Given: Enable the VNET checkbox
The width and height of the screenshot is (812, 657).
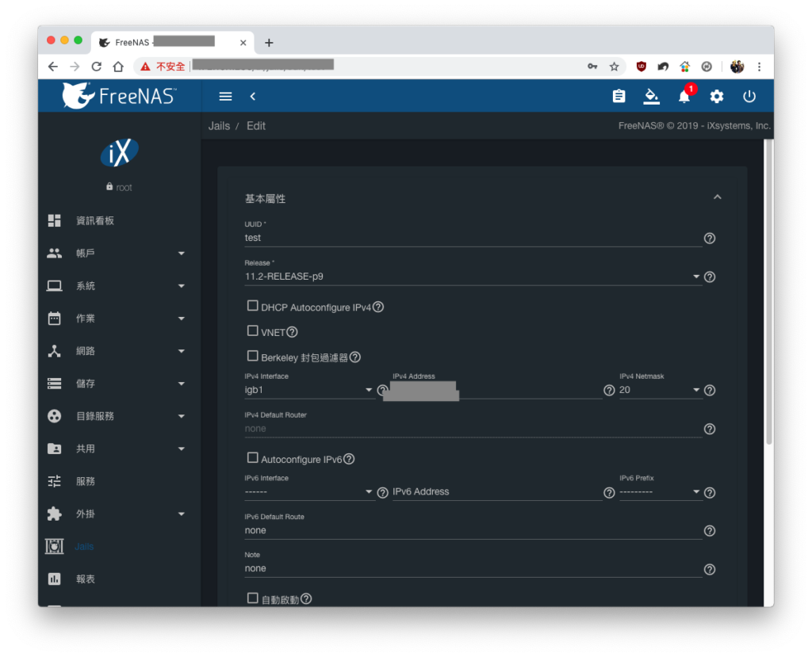Looking at the screenshot, I should pyautogui.click(x=253, y=330).
